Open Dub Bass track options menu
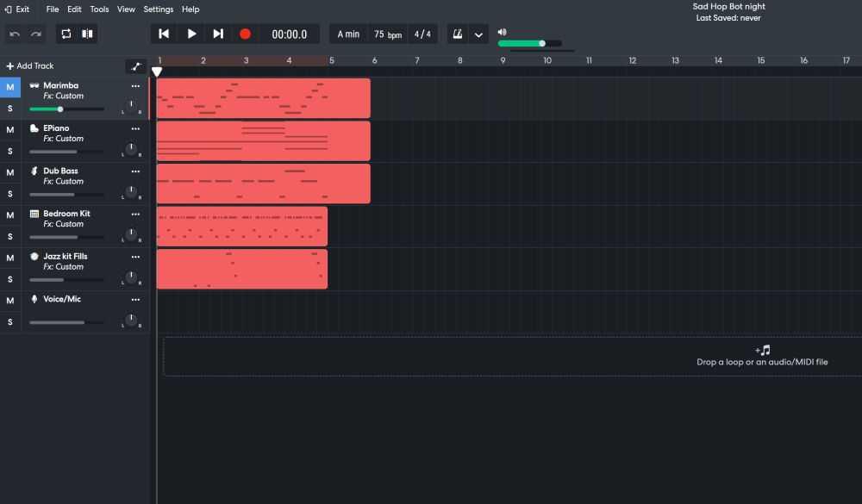Viewport: 862px width, 504px height. (x=135, y=171)
